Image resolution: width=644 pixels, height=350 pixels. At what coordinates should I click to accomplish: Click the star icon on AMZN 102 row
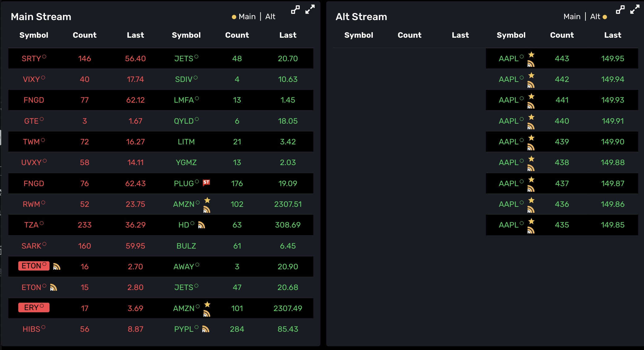tap(207, 200)
